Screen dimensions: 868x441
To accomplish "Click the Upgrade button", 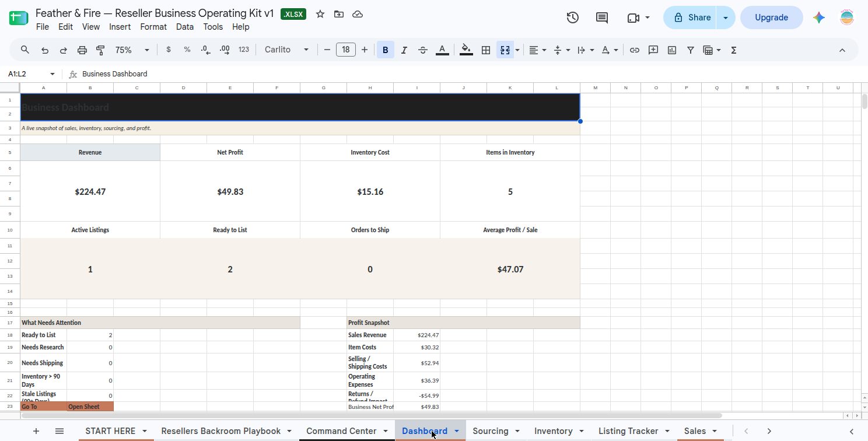I will coord(772,17).
